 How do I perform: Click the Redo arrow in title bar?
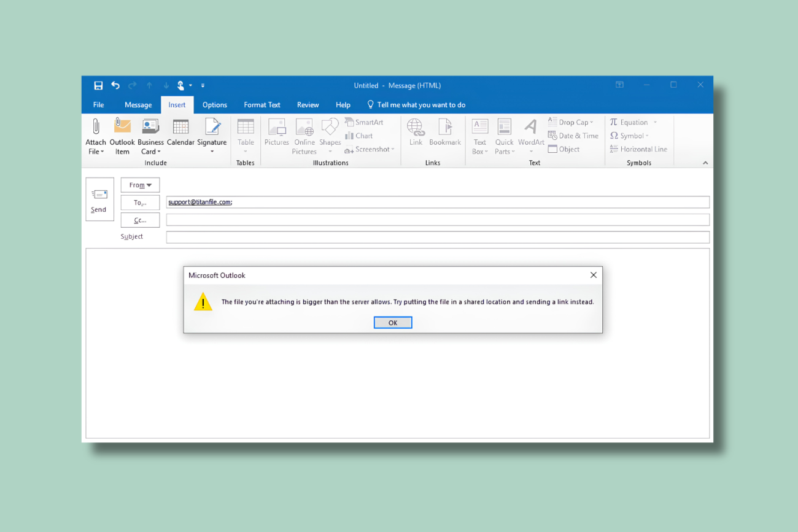132,85
